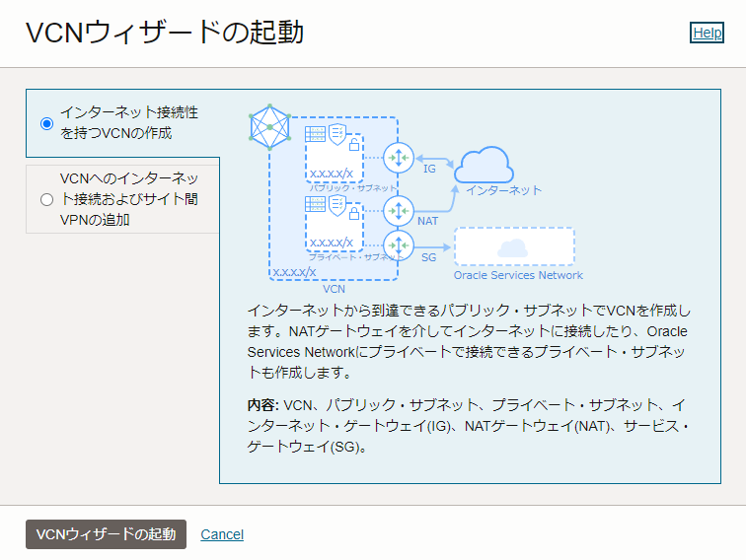The width and height of the screenshot is (746, 560).
Task: Click the VCNウィザードの起動 dialog title
Action: 165,33
